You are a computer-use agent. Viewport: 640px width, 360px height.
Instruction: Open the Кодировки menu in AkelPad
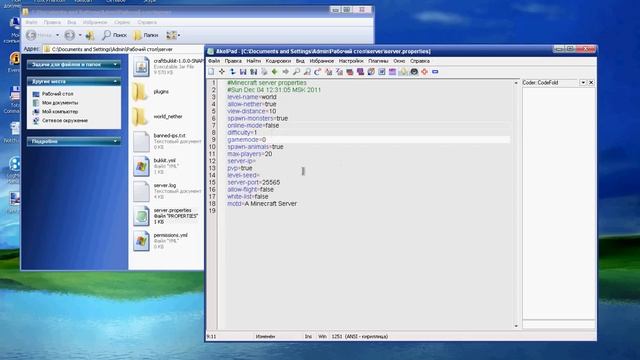click(x=278, y=61)
